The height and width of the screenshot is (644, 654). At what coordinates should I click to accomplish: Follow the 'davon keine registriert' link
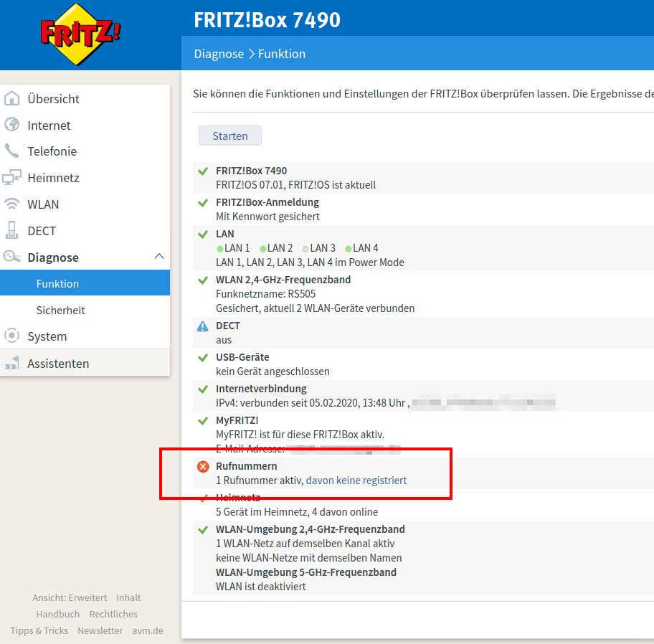(x=356, y=480)
